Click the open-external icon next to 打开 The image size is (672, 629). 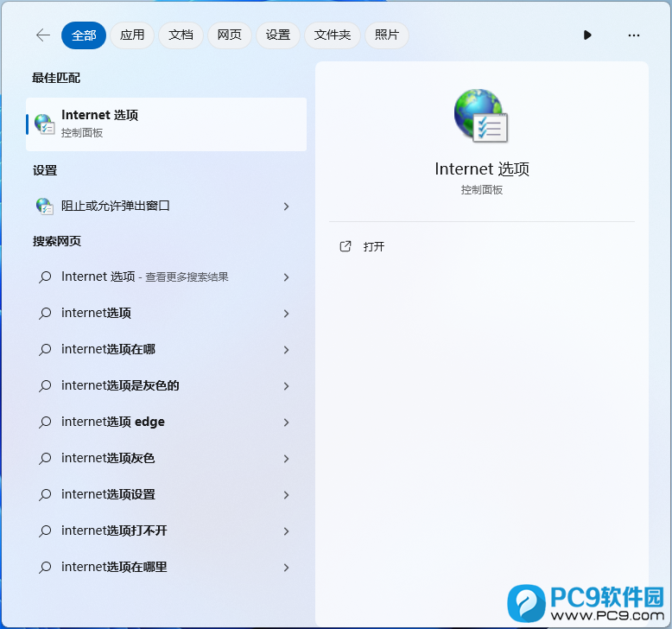pyautogui.click(x=346, y=246)
